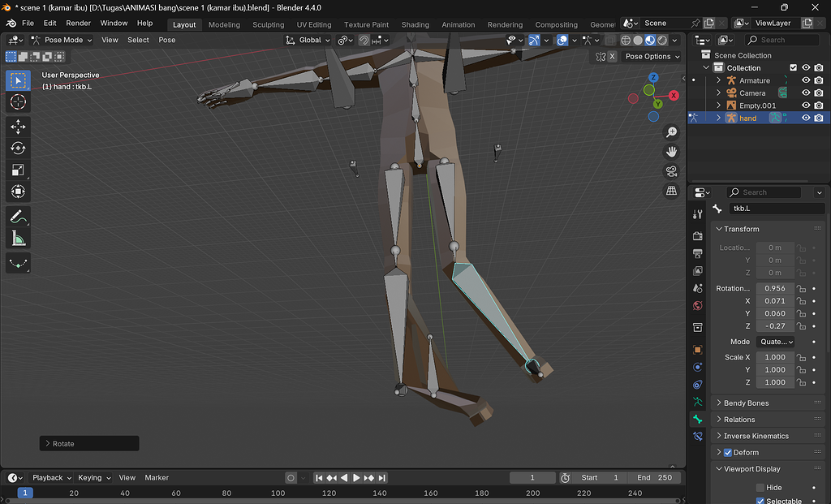Open the timeline Marker menu
Viewport: 831px width, 504px height.
tap(157, 477)
